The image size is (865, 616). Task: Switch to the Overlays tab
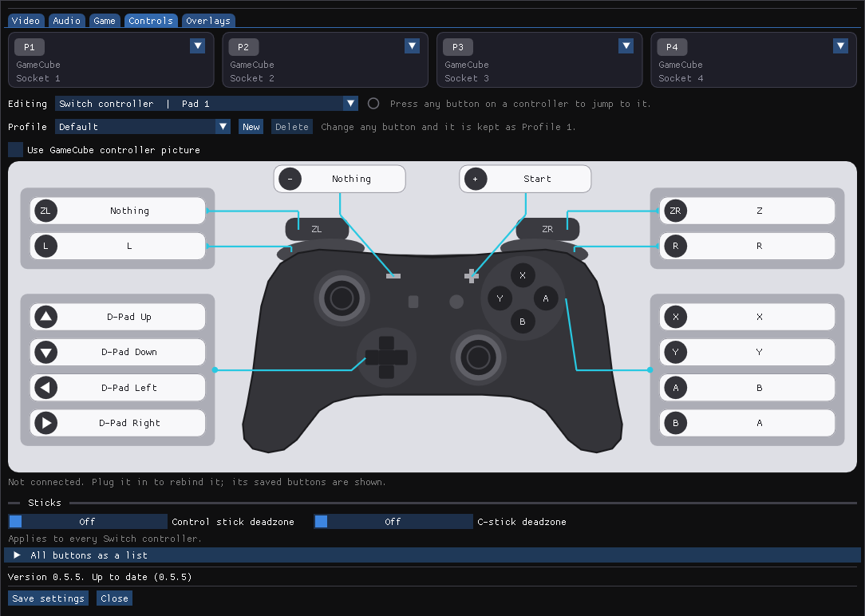208,21
